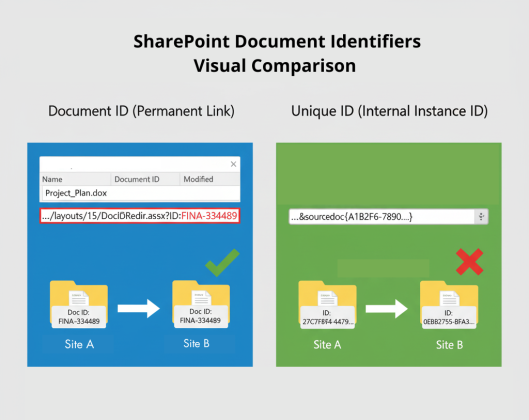The image size is (529, 420).
Task: Open the dropdown beside sourcedoc field
Action: tap(481, 217)
